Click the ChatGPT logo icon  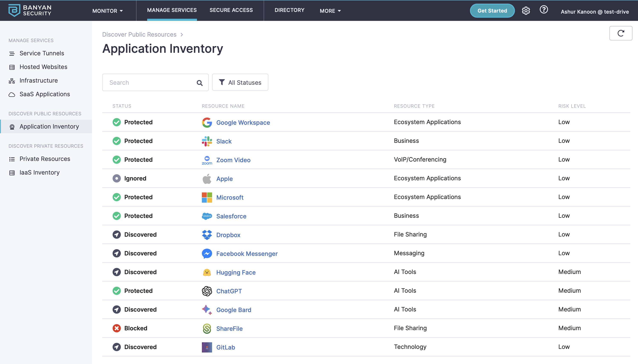click(x=207, y=291)
